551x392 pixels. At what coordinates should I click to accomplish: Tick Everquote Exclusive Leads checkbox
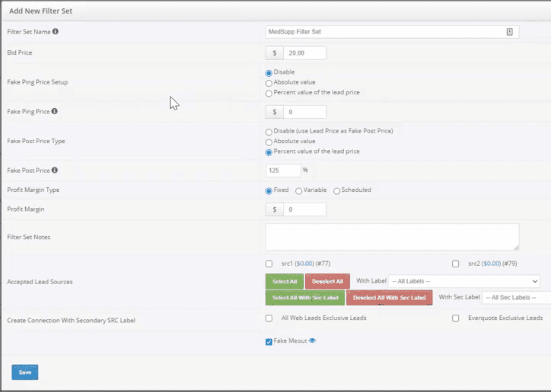[x=456, y=318]
